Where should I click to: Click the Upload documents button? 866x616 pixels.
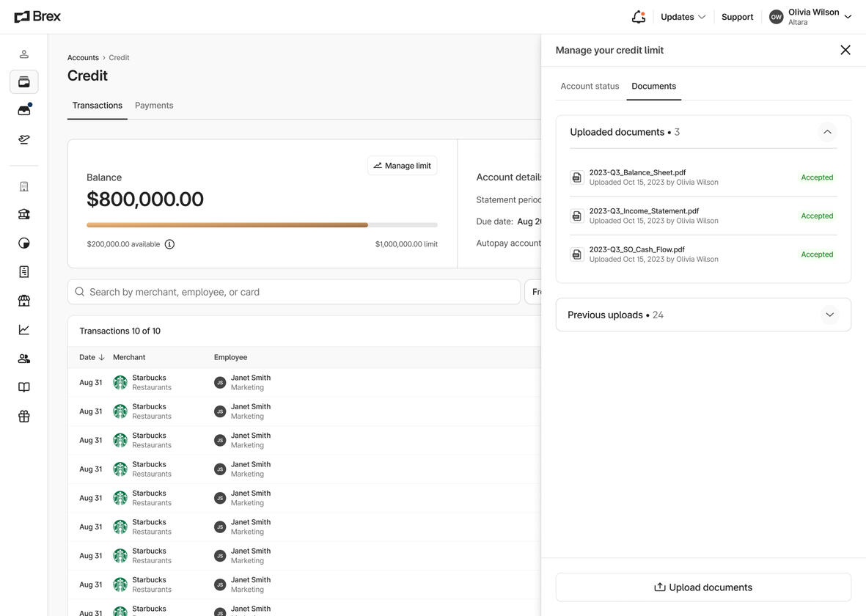point(703,587)
